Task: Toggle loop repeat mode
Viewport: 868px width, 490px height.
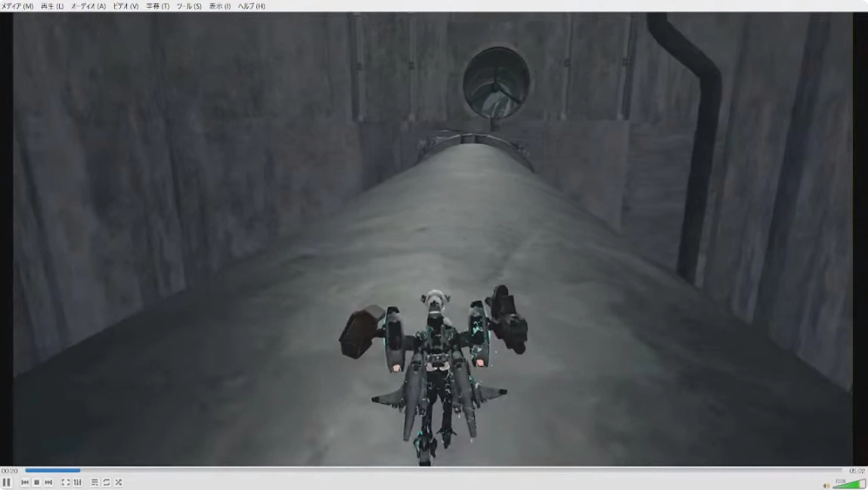Action: [x=107, y=482]
